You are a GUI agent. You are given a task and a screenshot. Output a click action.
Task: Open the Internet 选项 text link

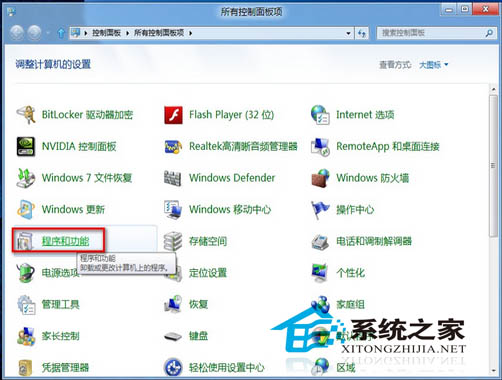point(365,115)
